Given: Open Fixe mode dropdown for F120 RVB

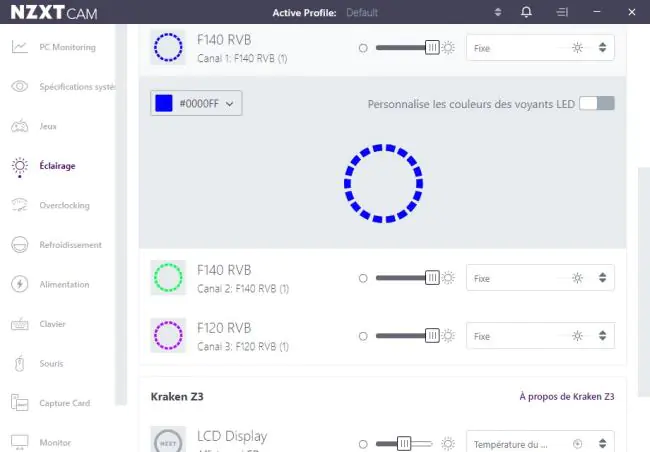Looking at the screenshot, I should 540,335.
